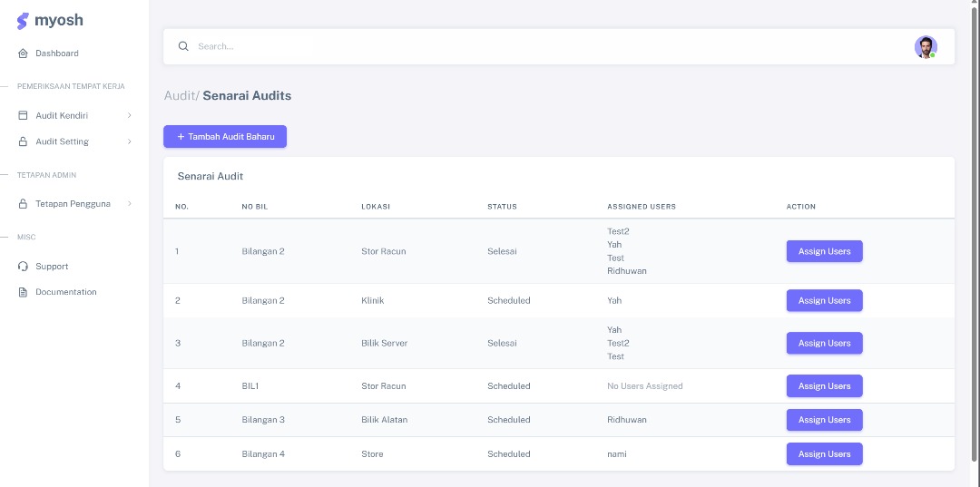Open the Documentation menu item
The image size is (980, 487).
point(65,292)
